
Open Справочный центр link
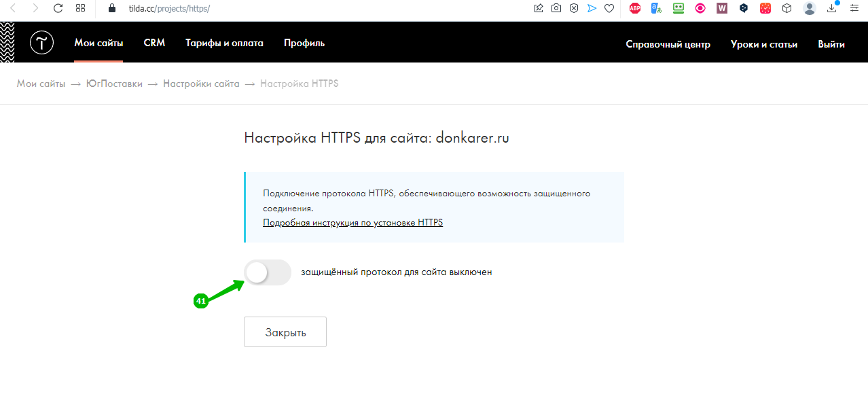(x=668, y=44)
